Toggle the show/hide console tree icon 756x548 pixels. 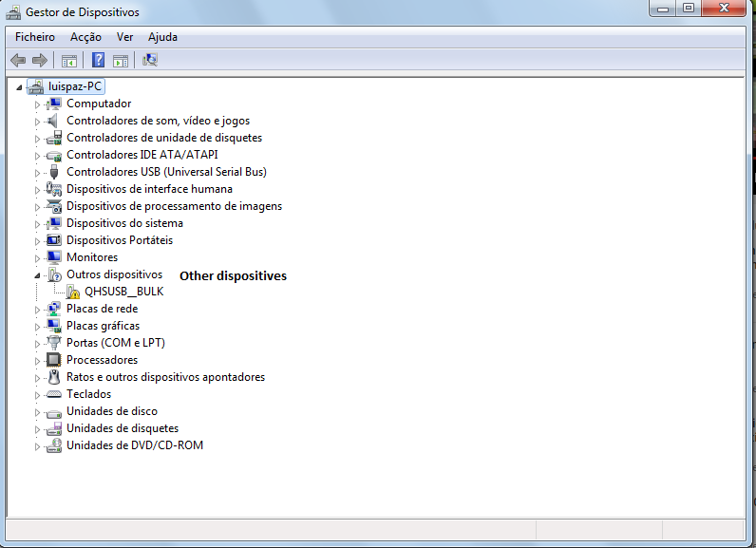69,61
